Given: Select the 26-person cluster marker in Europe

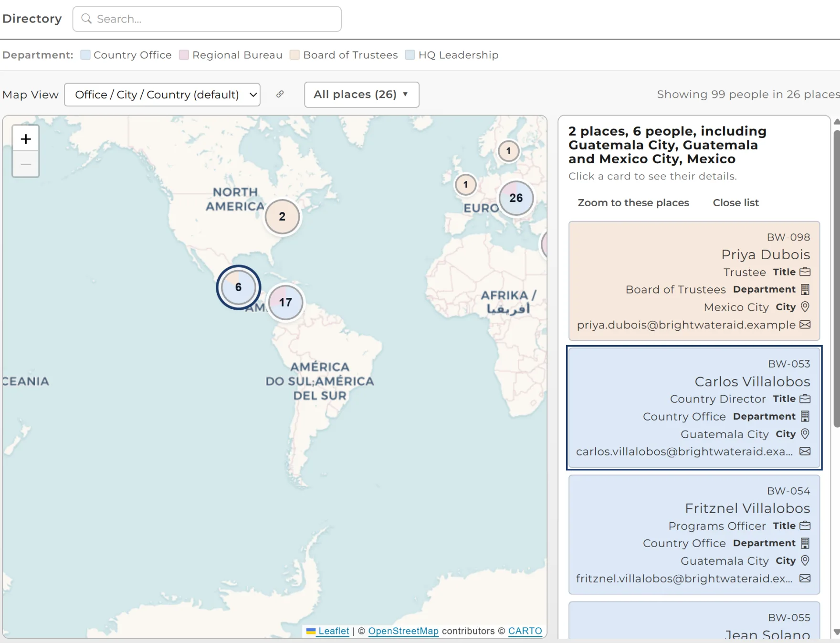Looking at the screenshot, I should click(516, 198).
